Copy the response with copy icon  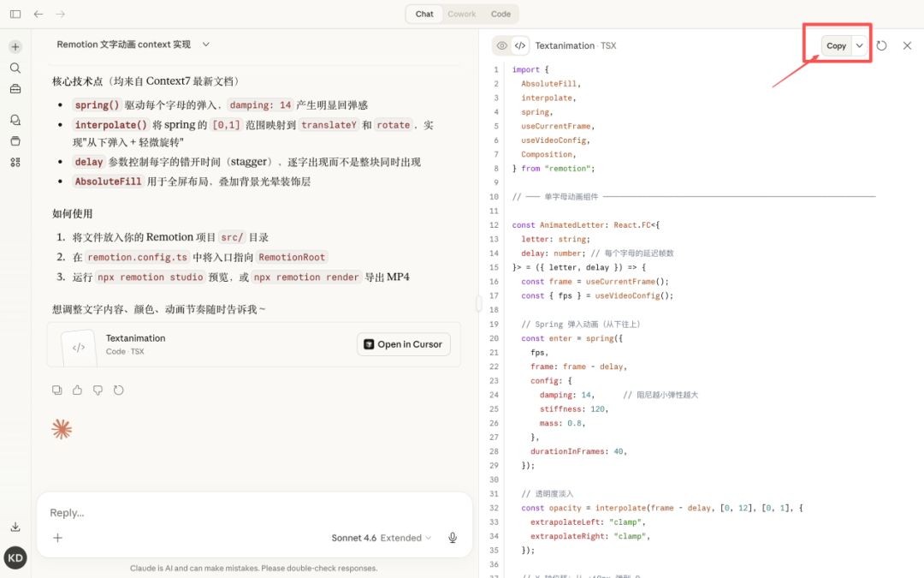coord(56,390)
